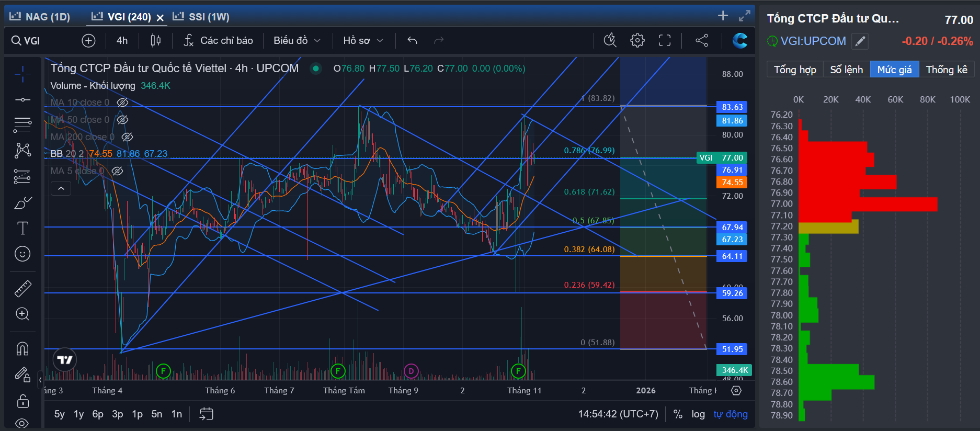Click the candlestick chart type icon
Image resolution: width=980 pixels, height=431 pixels.
155,40
